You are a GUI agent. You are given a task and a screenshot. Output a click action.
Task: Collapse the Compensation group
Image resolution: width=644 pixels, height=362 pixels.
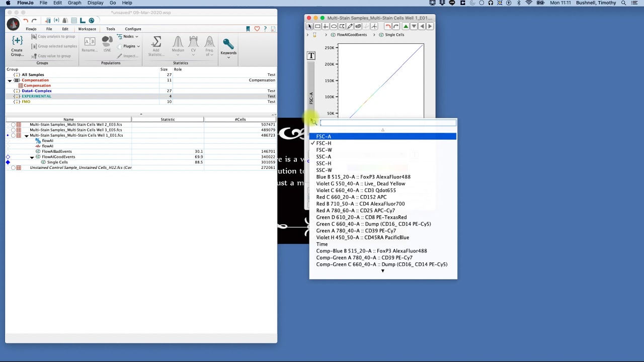click(10, 80)
